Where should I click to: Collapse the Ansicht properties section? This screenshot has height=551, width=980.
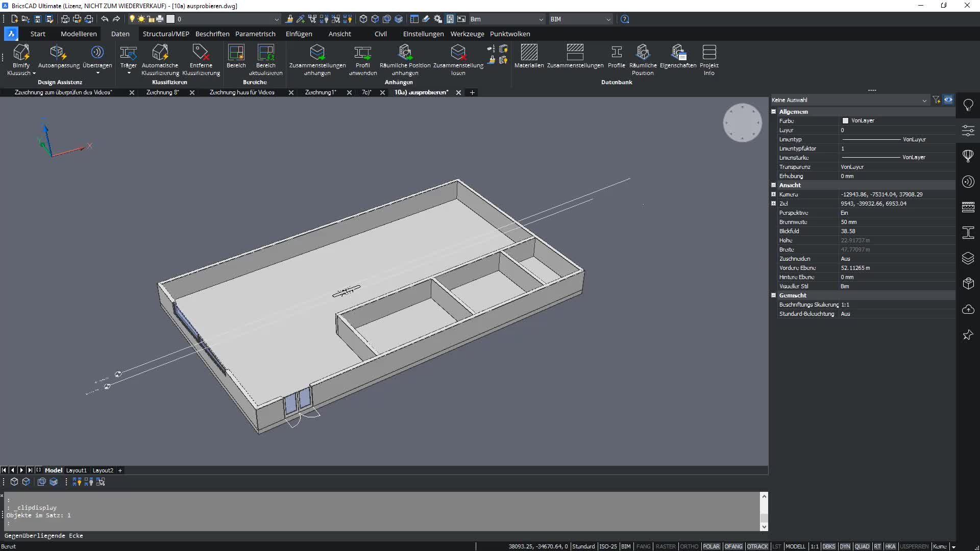tap(773, 185)
